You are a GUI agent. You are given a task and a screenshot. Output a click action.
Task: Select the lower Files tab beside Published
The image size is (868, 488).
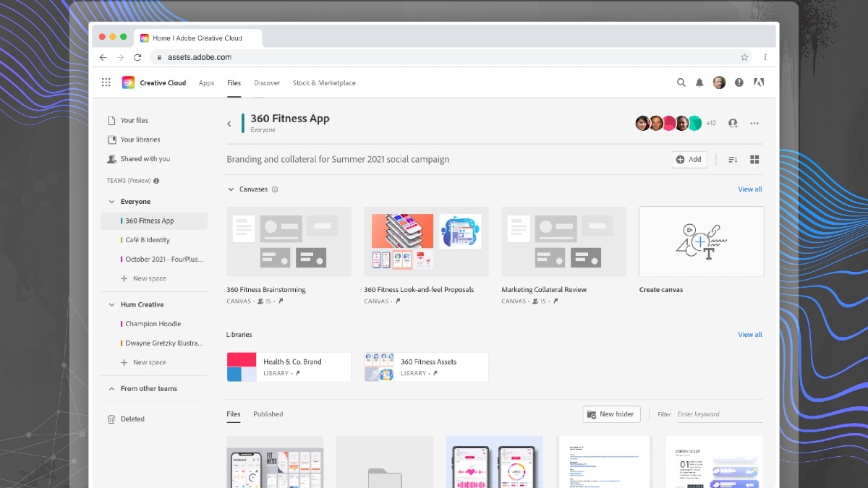click(234, 414)
